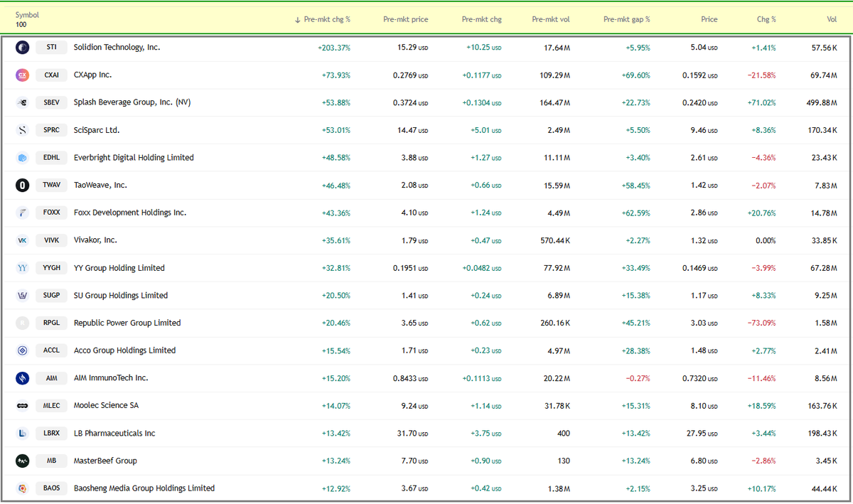853x504 pixels.
Task: Click the Vivakor, Inc. logo icon
Action: [23, 240]
